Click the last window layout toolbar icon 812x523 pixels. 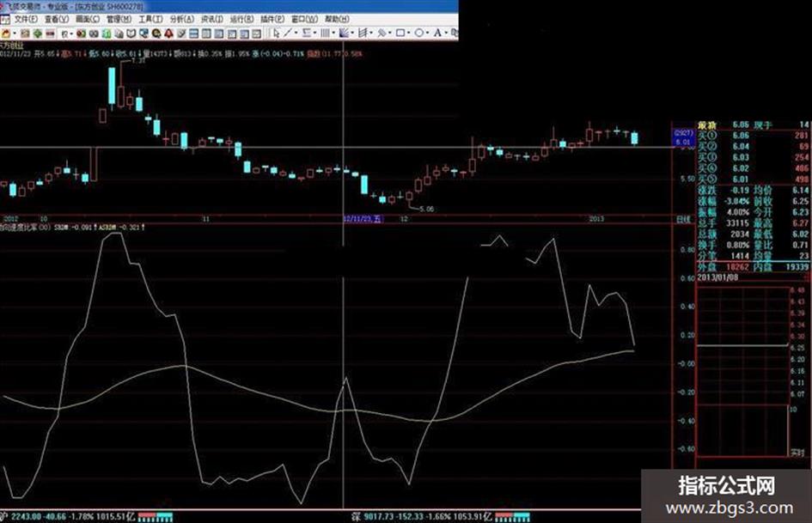click(257, 33)
